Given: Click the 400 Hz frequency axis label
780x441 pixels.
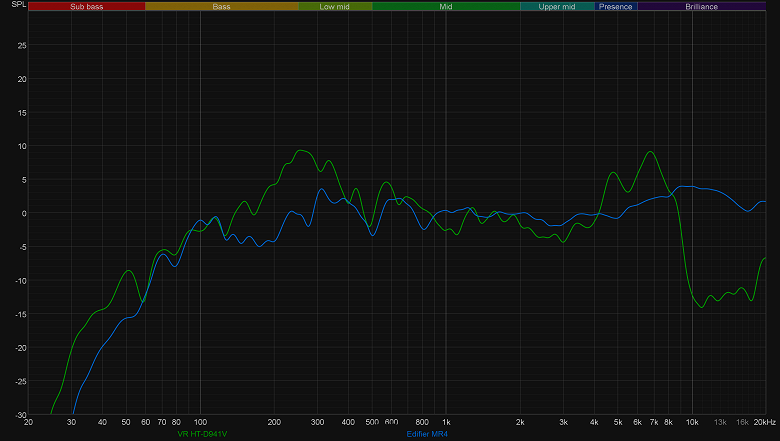Looking at the screenshot, I should pyautogui.click(x=348, y=422).
